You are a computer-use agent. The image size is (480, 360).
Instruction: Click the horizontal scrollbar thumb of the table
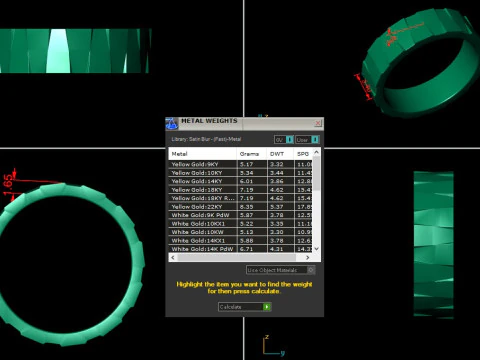[x=237, y=257]
